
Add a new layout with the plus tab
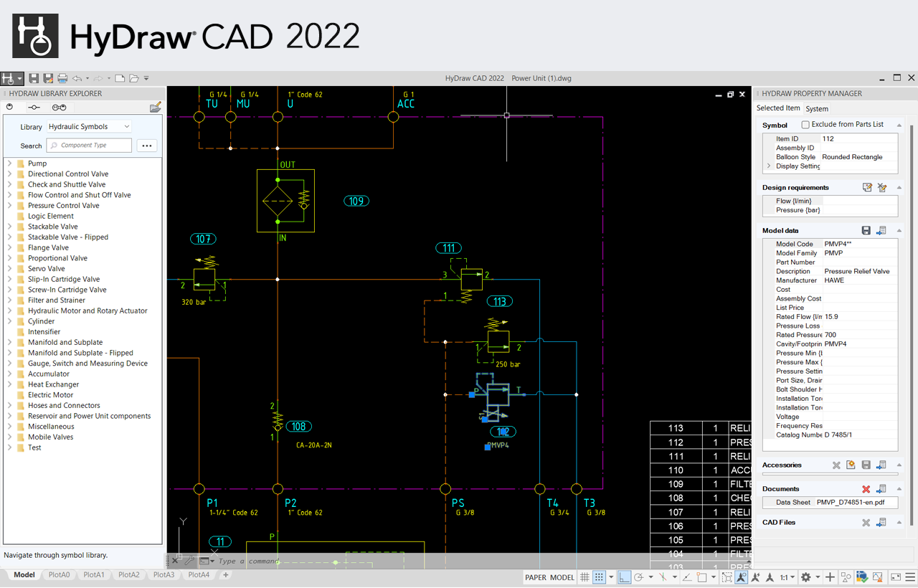pyautogui.click(x=225, y=575)
